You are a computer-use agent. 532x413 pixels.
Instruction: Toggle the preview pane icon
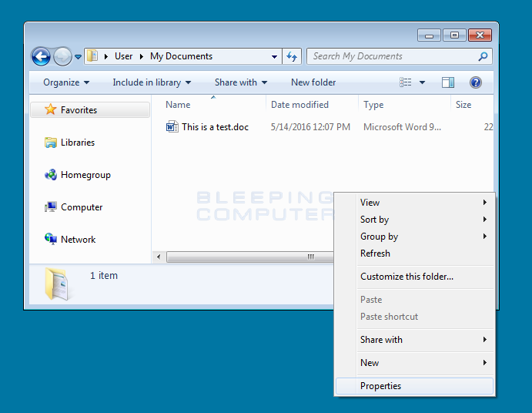click(x=448, y=82)
